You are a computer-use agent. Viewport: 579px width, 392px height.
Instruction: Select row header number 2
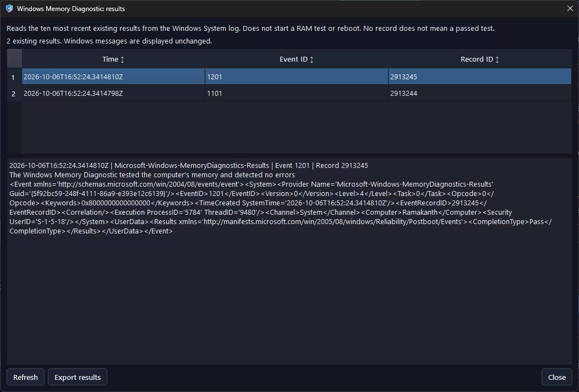point(14,94)
